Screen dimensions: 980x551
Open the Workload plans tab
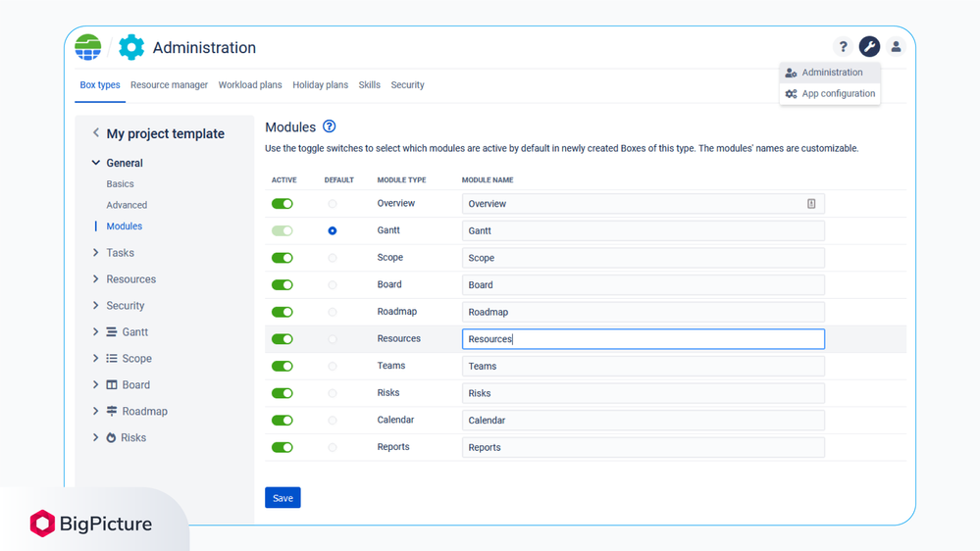[x=250, y=85]
